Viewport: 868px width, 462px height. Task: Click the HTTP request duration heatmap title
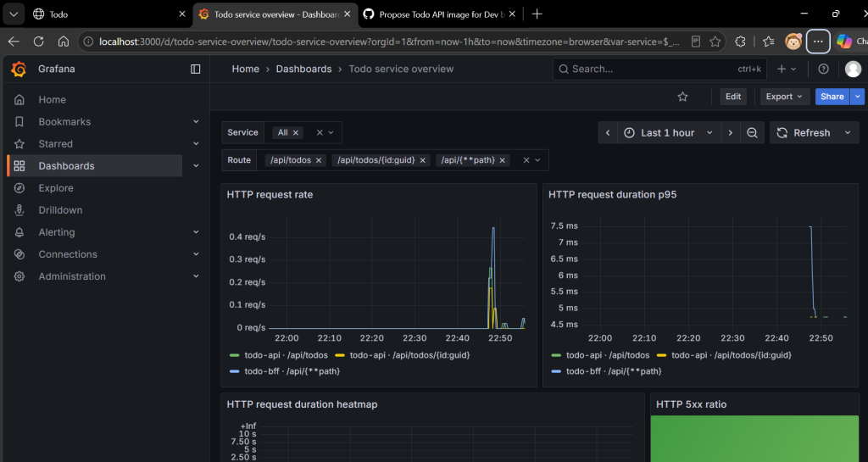tap(302, 404)
